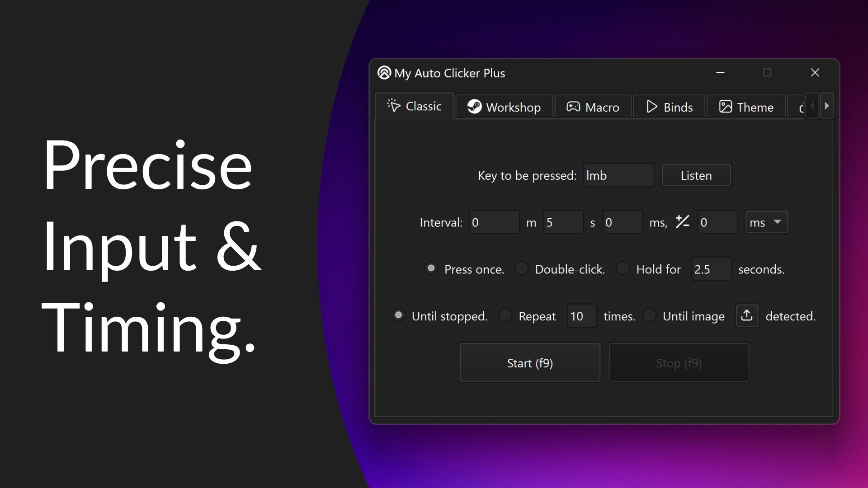
Task: Click the plus-minus variance icon
Action: [682, 222]
